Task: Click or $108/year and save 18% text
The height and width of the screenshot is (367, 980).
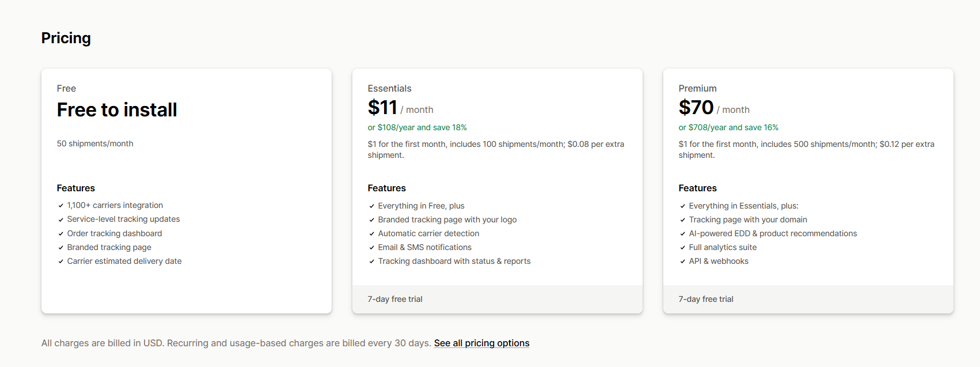Action: pyautogui.click(x=417, y=127)
